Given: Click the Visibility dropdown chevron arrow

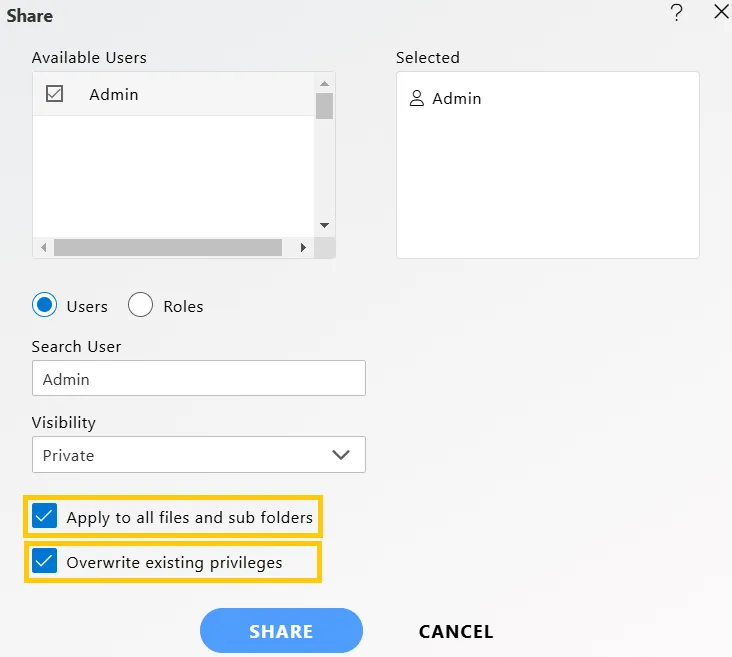Looking at the screenshot, I should pos(341,455).
